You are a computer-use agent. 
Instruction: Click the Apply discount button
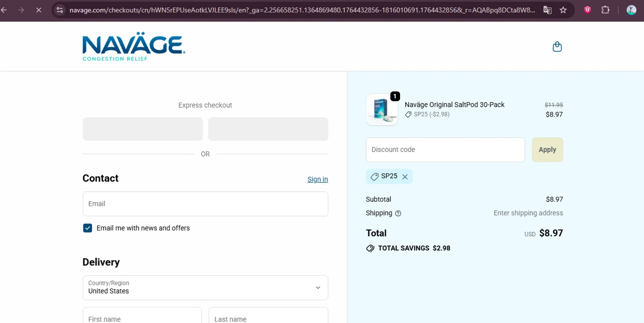tap(547, 150)
